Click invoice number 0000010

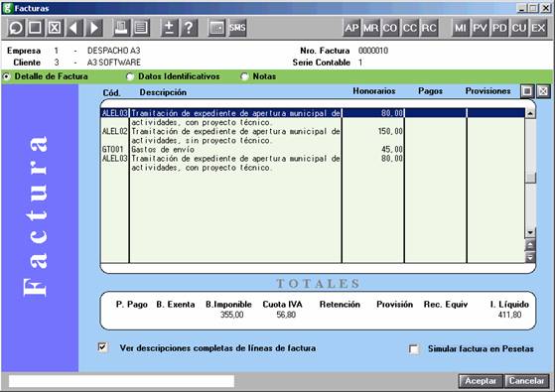(x=373, y=51)
